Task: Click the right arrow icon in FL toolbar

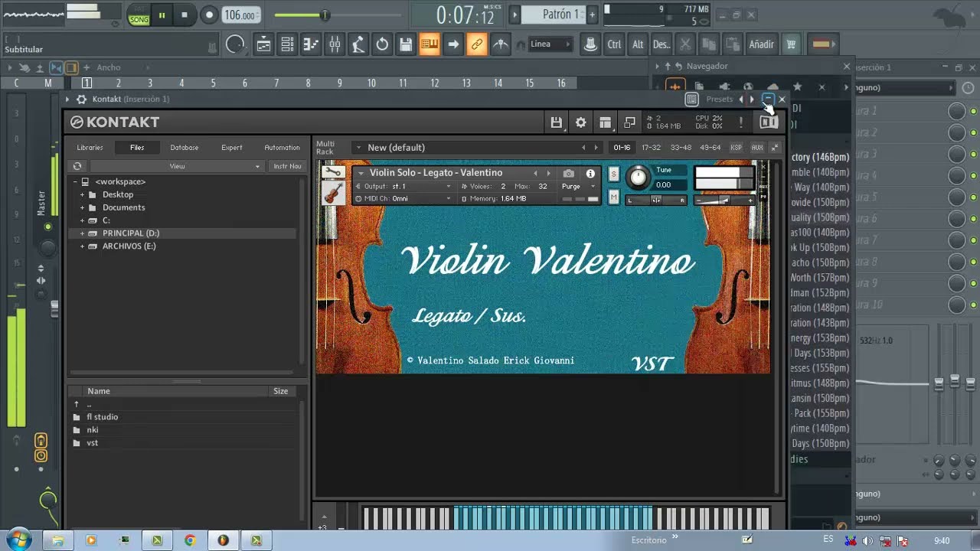Action: (453, 44)
